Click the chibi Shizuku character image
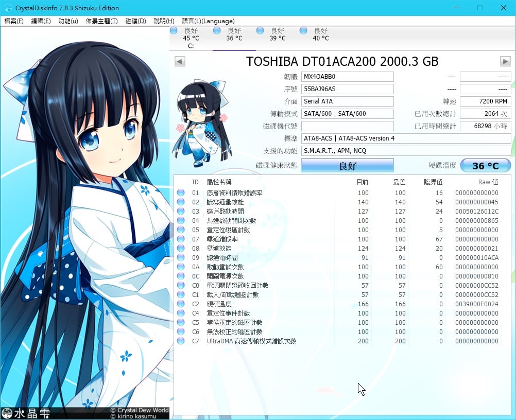Image resolution: width=516 pixels, height=420 pixels. (x=201, y=122)
